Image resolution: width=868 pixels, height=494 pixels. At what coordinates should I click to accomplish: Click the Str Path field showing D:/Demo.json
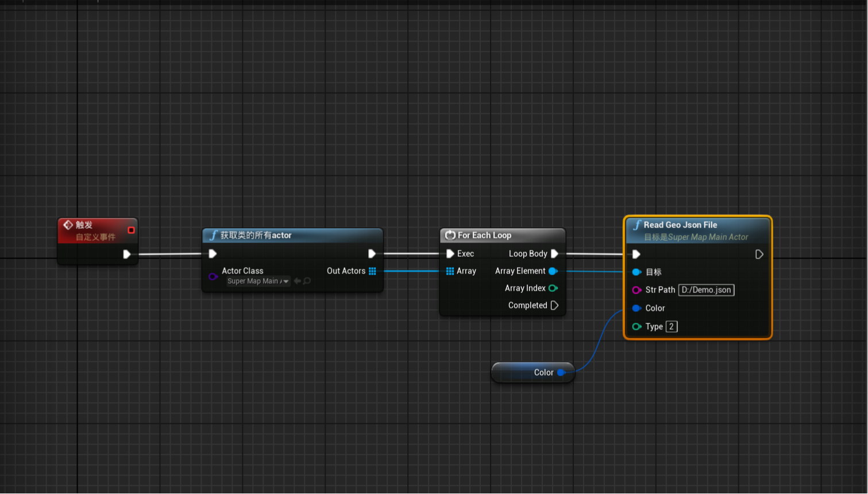coord(706,290)
